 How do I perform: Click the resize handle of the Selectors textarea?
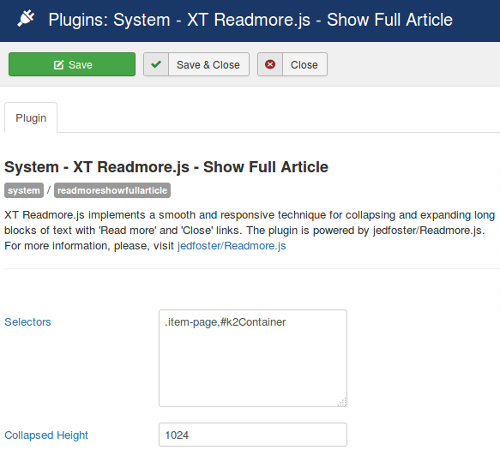coord(343,402)
